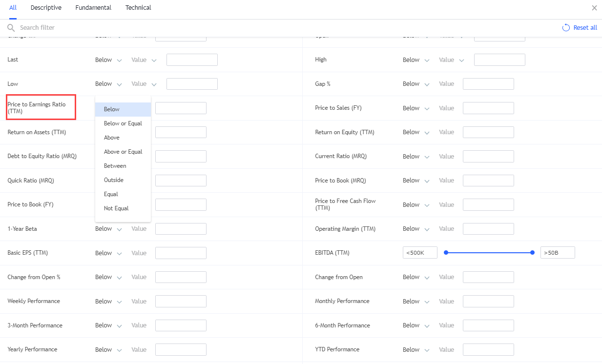The width and height of the screenshot is (602, 364).
Task: Select 'Above or Equal' dropdown option
Action: tap(123, 152)
